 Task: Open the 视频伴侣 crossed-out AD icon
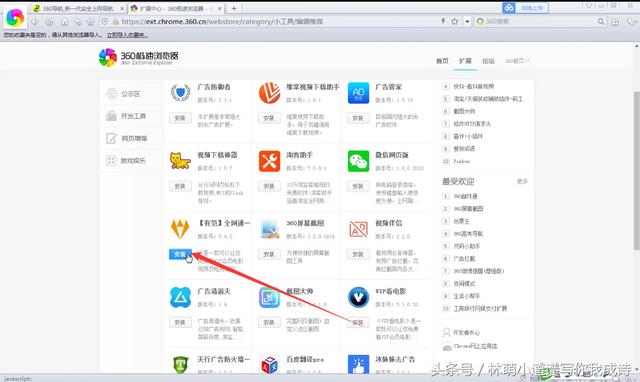pyautogui.click(x=358, y=229)
